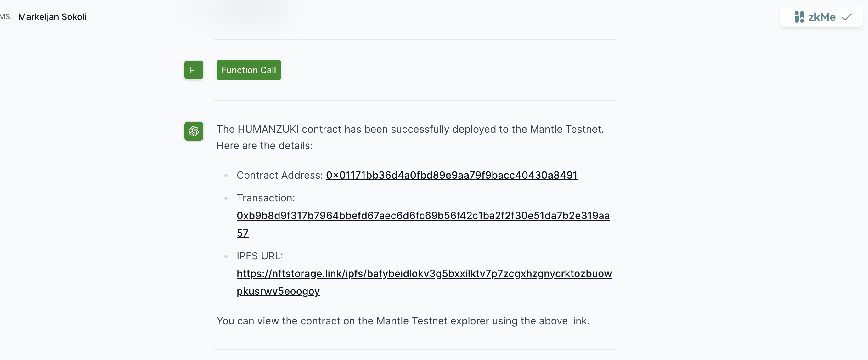
Task: Click the green F function avatar
Action: 194,70
